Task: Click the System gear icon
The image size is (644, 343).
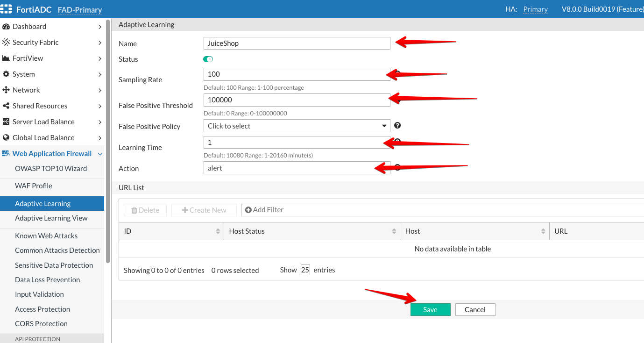Action: 6,74
